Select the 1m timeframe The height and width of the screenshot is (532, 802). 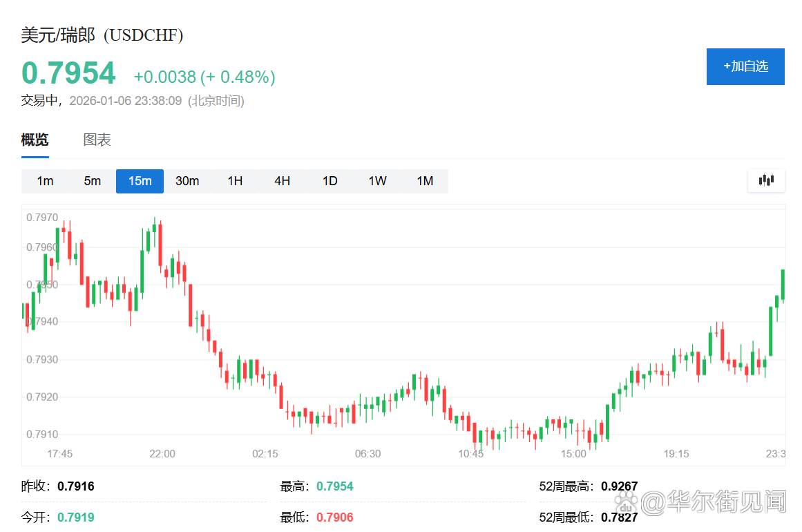[x=45, y=181]
